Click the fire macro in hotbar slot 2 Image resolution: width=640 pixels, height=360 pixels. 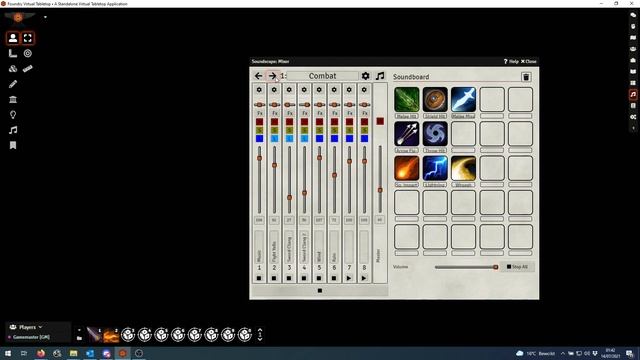(x=111, y=335)
